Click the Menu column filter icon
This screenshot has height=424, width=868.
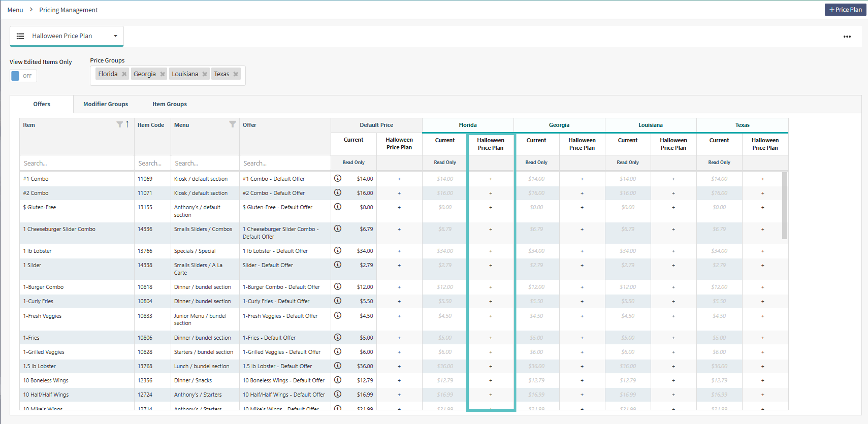click(232, 124)
